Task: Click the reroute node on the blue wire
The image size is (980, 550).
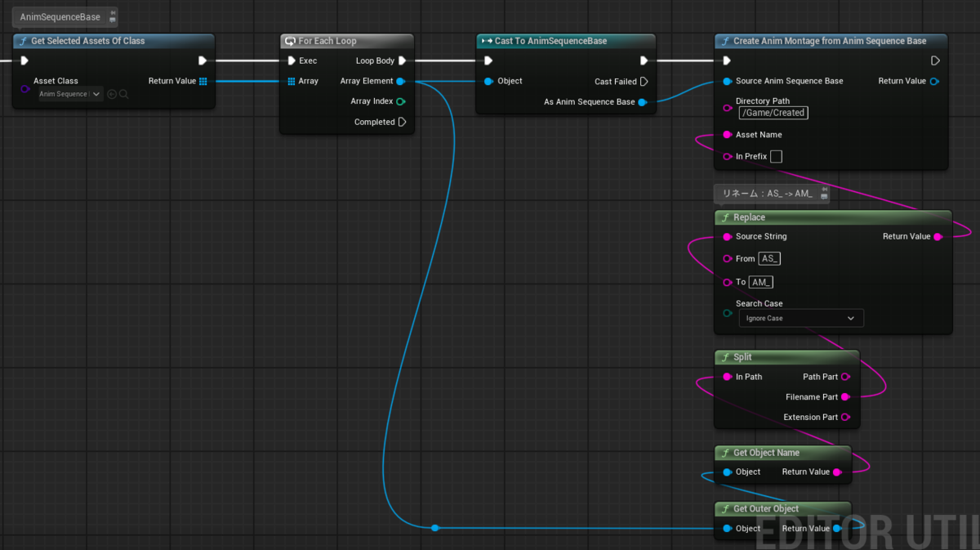Action: [435, 528]
